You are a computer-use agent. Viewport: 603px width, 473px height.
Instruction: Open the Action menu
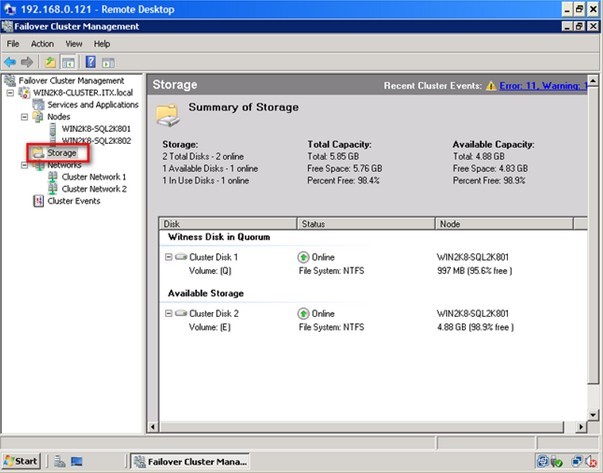click(42, 44)
